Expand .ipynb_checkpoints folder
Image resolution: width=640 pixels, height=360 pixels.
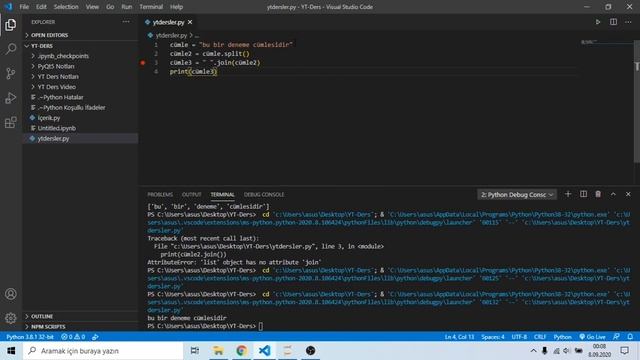(x=80, y=56)
